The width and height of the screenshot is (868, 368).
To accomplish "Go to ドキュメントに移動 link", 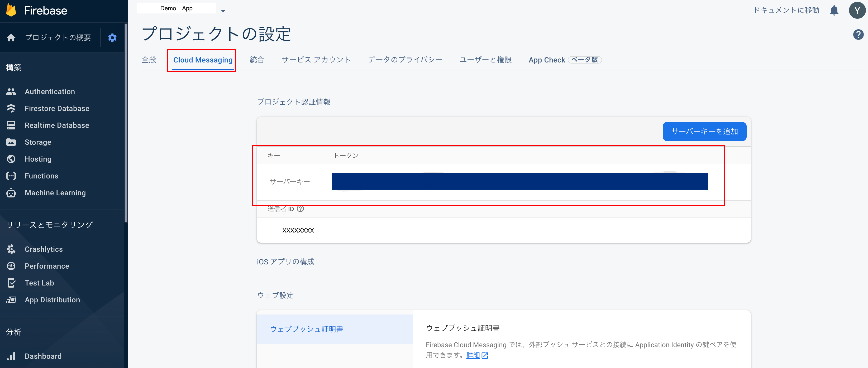I will click(x=786, y=11).
